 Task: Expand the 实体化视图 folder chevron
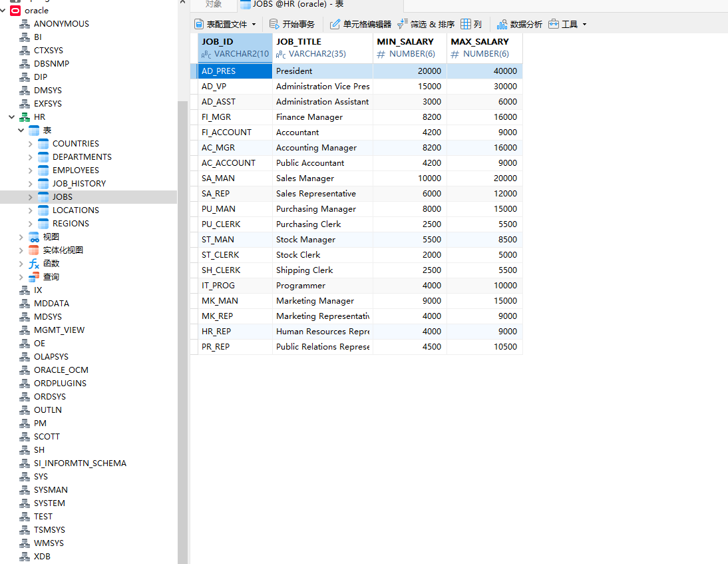(21, 250)
